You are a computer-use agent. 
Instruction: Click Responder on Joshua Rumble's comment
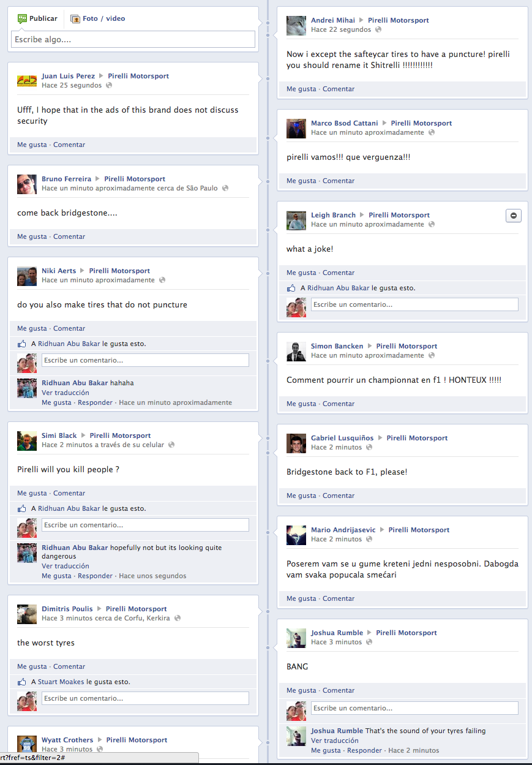[x=364, y=750]
